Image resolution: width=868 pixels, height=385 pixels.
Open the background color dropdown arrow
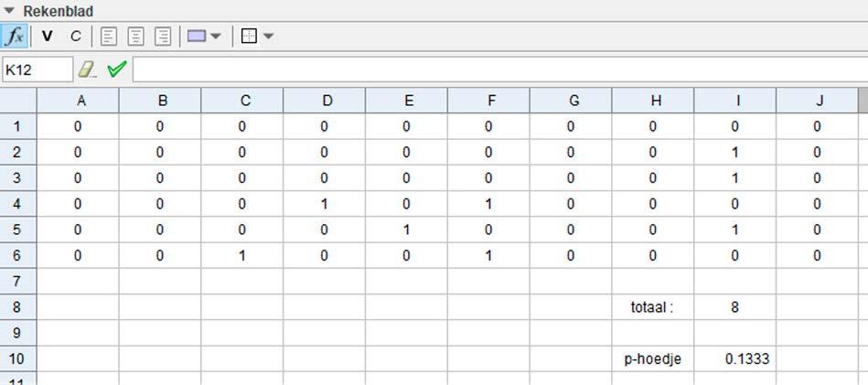tap(216, 37)
